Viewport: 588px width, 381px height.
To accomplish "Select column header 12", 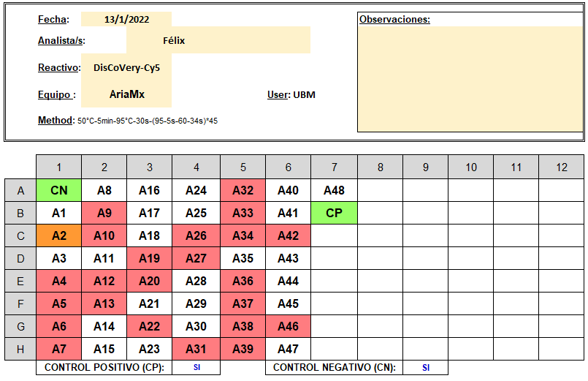I will (x=562, y=167).
